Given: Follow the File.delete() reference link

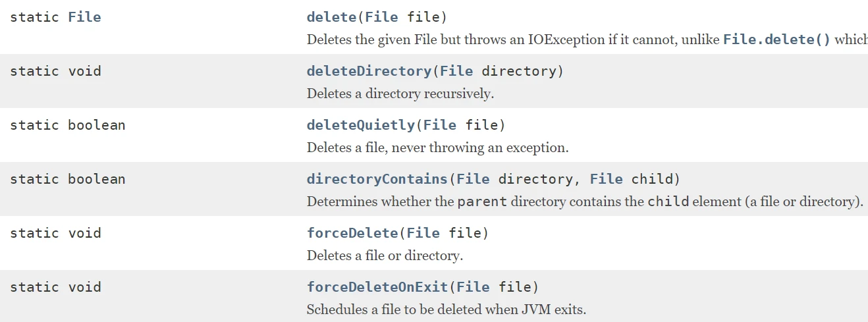Looking at the screenshot, I should pos(777,39).
